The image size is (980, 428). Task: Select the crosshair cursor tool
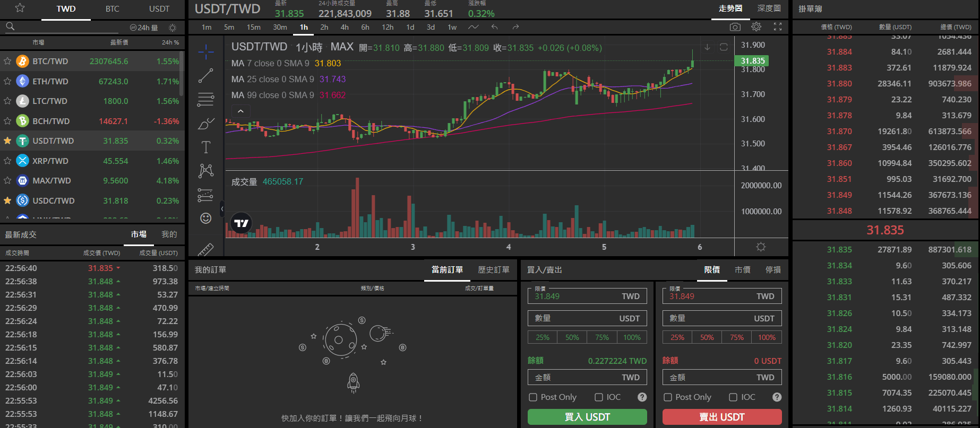click(x=206, y=51)
